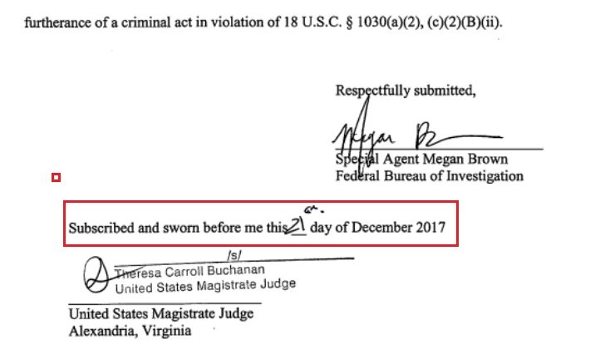Click "Federal Bureau of Investigation" text

[429, 176]
